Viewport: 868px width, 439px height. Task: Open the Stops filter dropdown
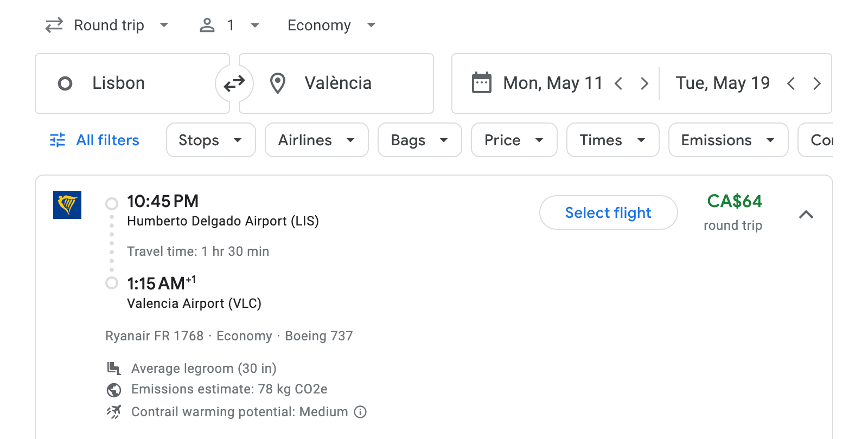click(210, 140)
